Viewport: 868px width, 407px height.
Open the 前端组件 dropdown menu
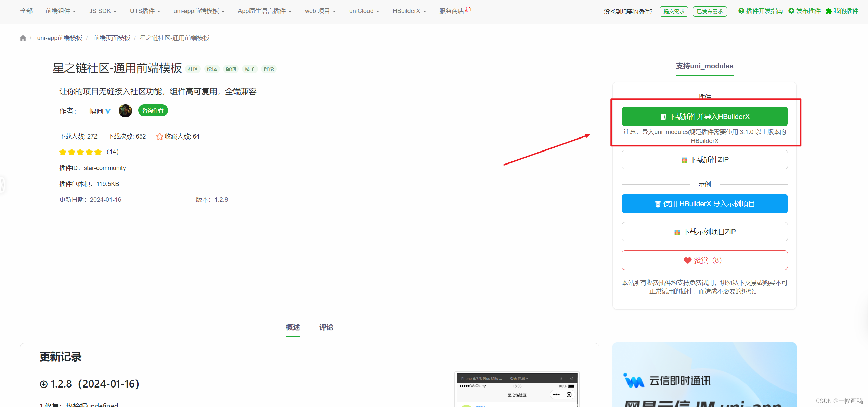[x=61, y=11]
